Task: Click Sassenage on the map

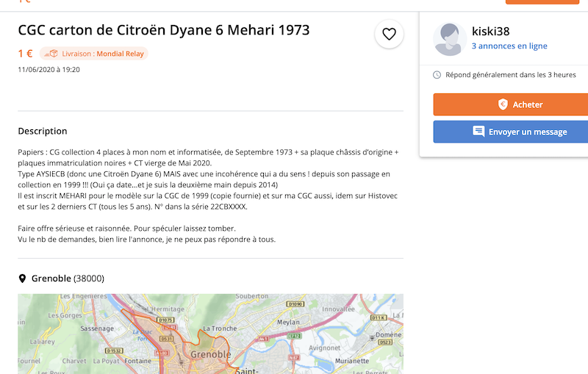Action: pos(97,328)
